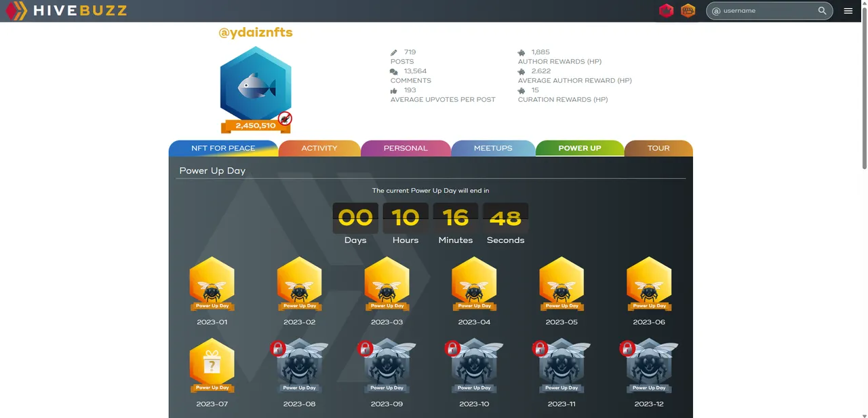The width and height of the screenshot is (868, 418).
Task: Click the 2023-05 Power Up Day badge
Action: (x=561, y=284)
